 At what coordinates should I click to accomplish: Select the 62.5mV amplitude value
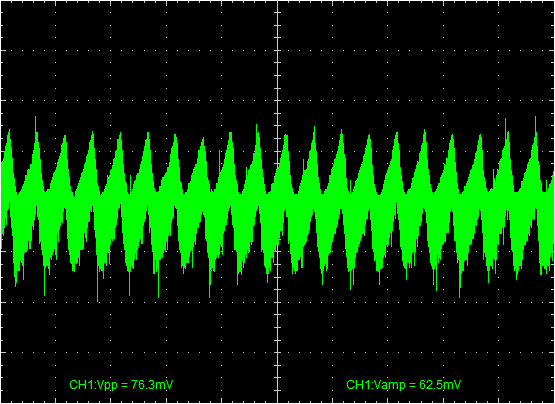pyautogui.click(x=440, y=385)
